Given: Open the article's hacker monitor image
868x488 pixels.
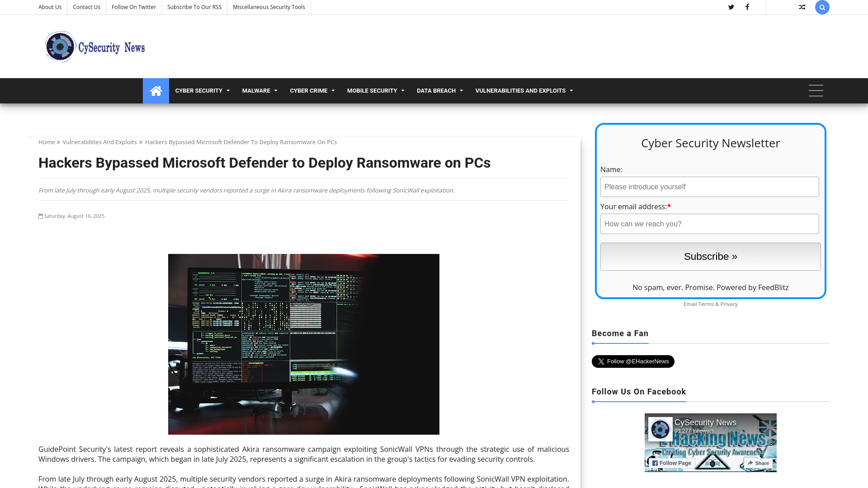Looking at the screenshot, I should tap(303, 344).
